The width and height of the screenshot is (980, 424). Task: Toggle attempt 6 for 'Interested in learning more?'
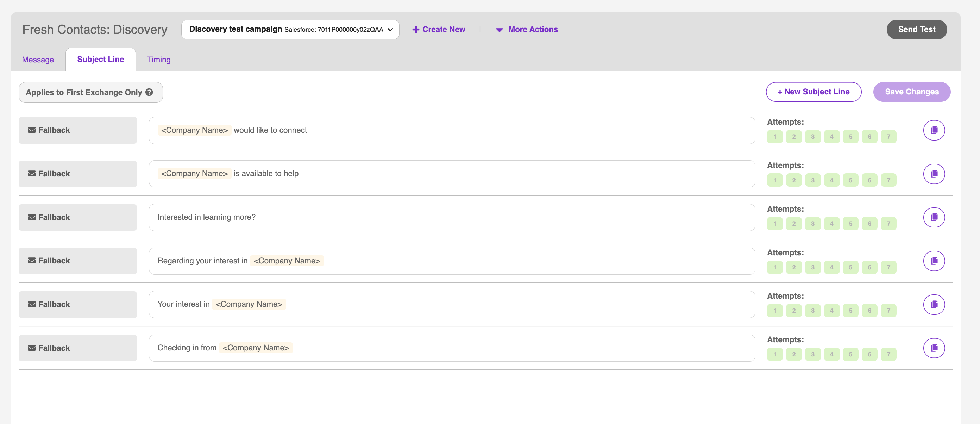tap(869, 224)
